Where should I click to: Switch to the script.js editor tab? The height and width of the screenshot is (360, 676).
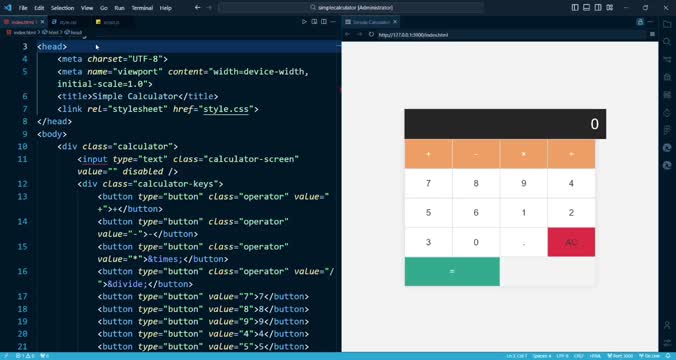[x=108, y=22]
